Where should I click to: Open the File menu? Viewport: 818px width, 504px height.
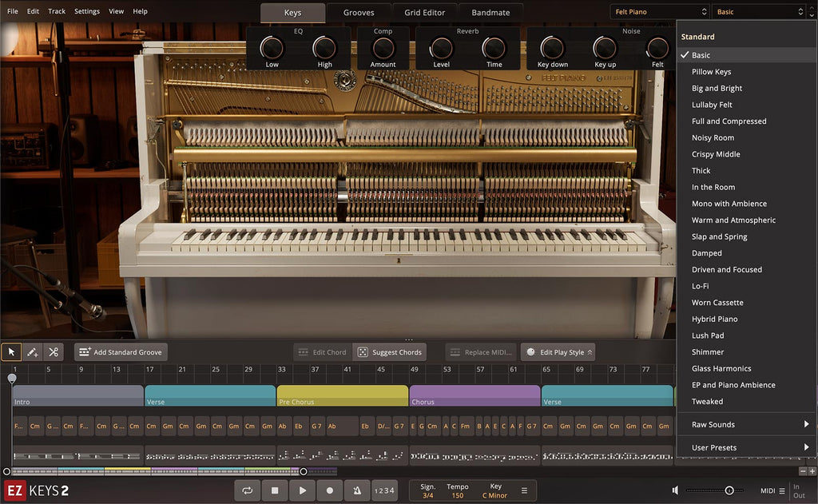(x=13, y=11)
